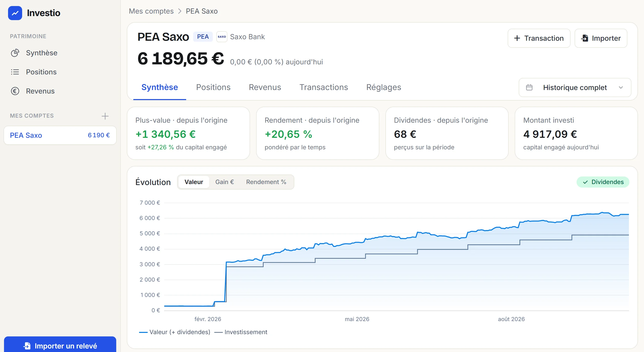Click the breadcrumb chevron separator

[x=180, y=11]
